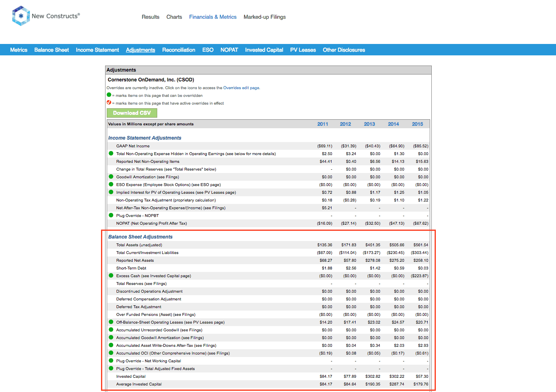Viewport: 556px width, 392px height.
Task: Switch to the Income Statement tab
Action: (97, 50)
